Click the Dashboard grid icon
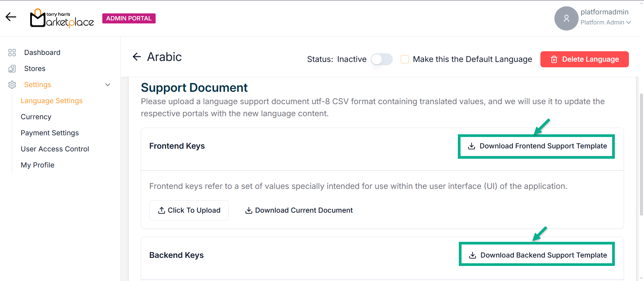The width and height of the screenshot is (644, 281). (x=12, y=53)
